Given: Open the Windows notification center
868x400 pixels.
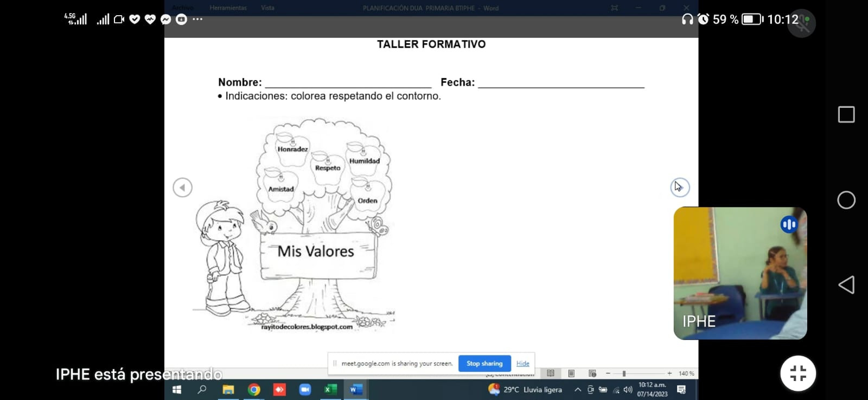Looking at the screenshot, I should pyautogui.click(x=681, y=390).
